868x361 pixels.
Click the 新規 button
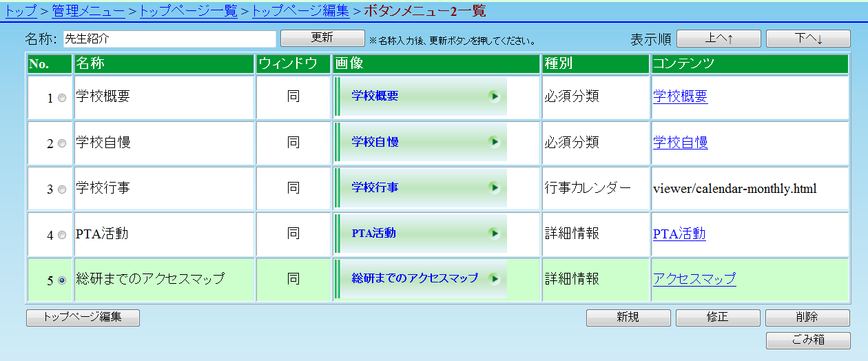(x=628, y=318)
